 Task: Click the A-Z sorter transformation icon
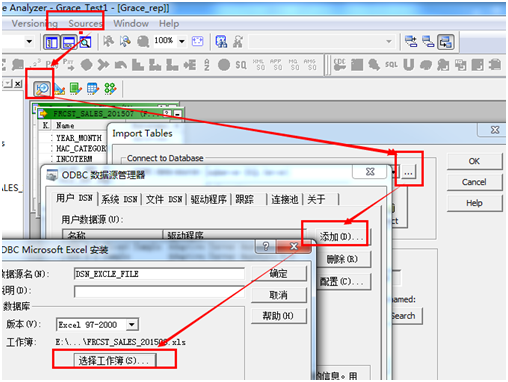click(207, 64)
